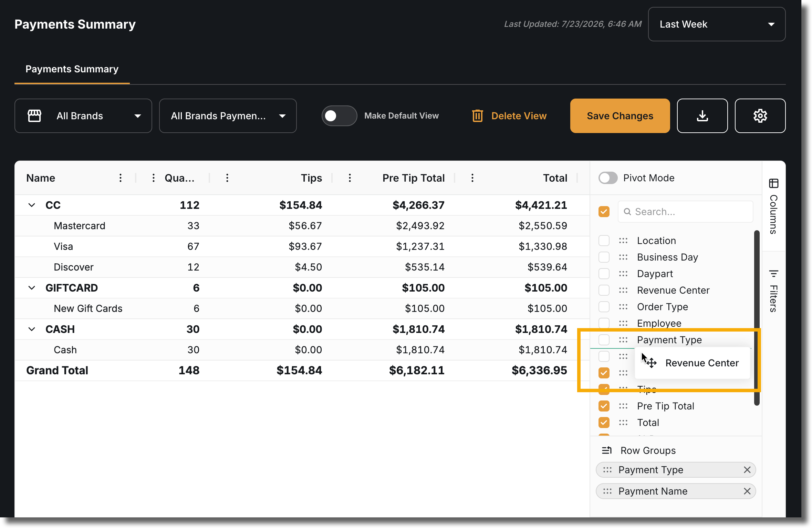Screen dimensions: 812x528
Task: Click the Columns side panel icon
Action: click(773, 183)
